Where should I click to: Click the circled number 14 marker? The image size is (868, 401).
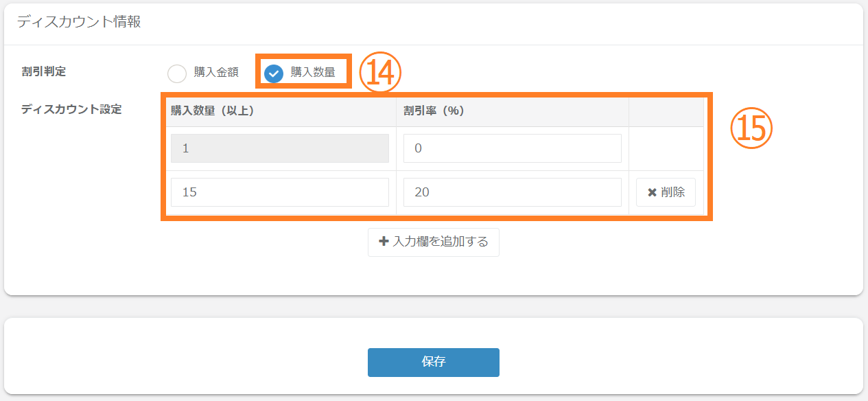click(379, 73)
